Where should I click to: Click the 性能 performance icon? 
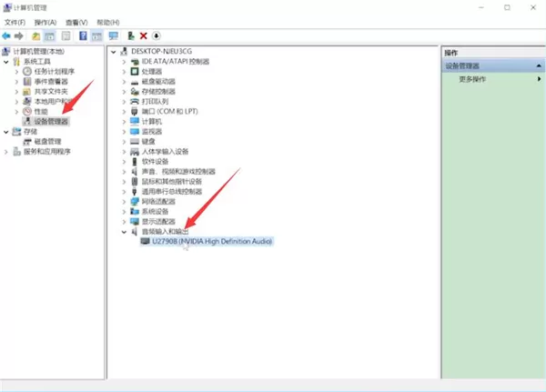27,111
